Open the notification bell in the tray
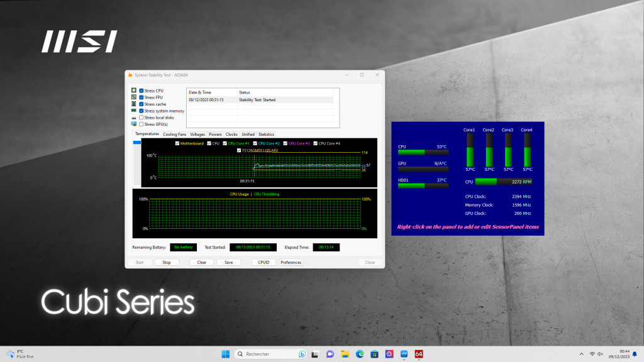Viewport: 644px width, 362px height. pos(635,354)
